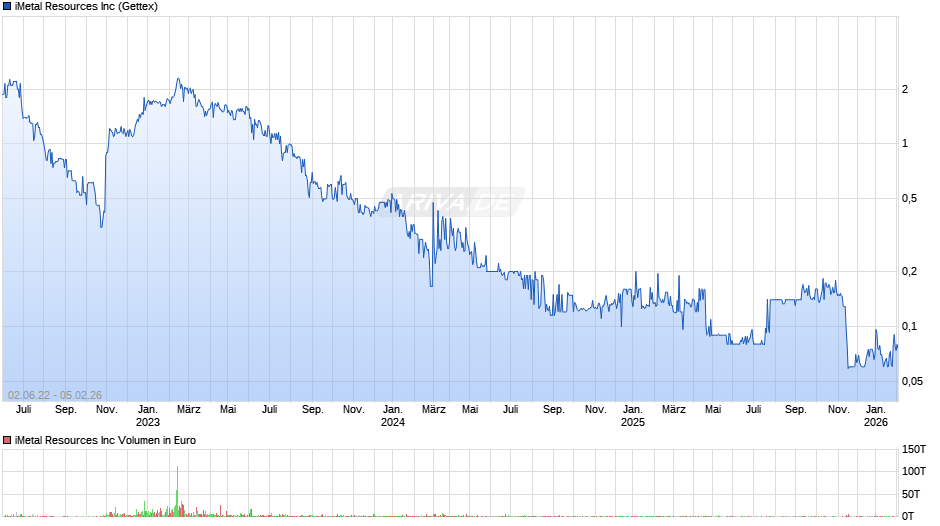The image size is (940, 526).
Task: Click the red volume legend square
Action: [x=7, y=440]
